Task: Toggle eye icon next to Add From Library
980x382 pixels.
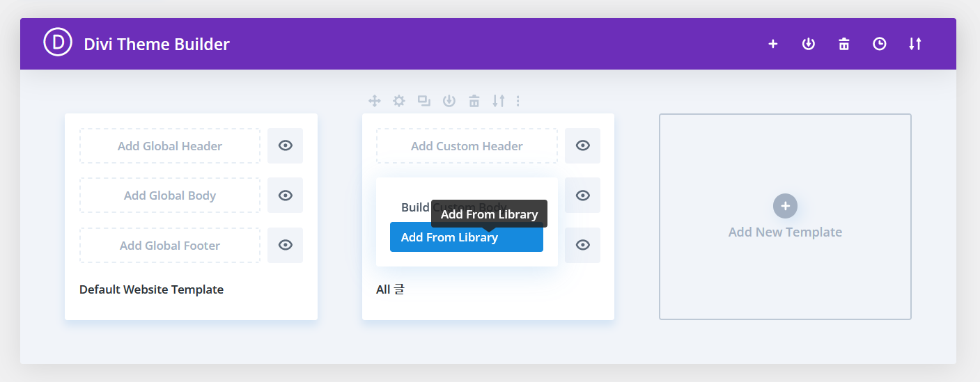Action: [x=582, y=245]
